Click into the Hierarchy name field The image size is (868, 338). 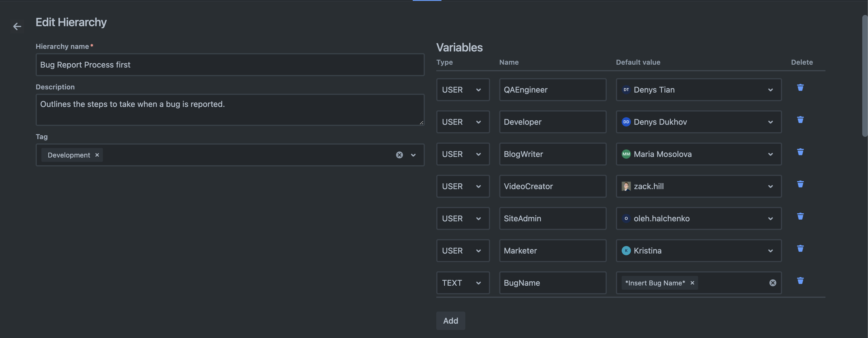[230, 65]
